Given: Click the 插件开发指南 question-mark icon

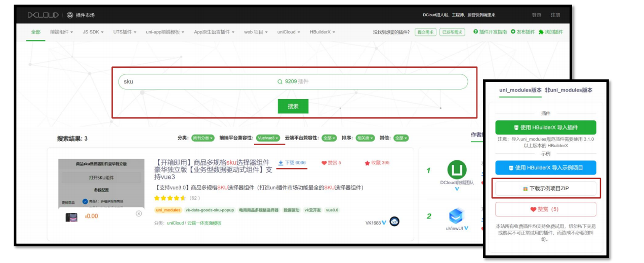Looking at the screenshot, I should 475,31.
